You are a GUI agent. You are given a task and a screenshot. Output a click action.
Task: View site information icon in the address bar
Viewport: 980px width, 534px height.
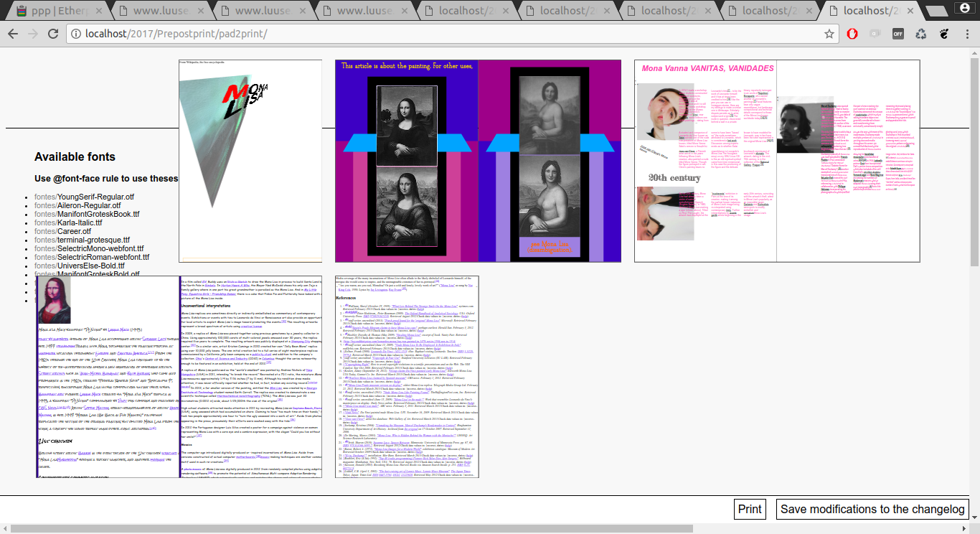point(75,34)
